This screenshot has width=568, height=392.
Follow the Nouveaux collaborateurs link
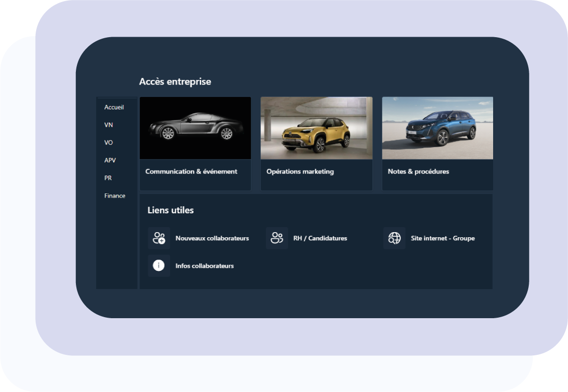point(212,238)
